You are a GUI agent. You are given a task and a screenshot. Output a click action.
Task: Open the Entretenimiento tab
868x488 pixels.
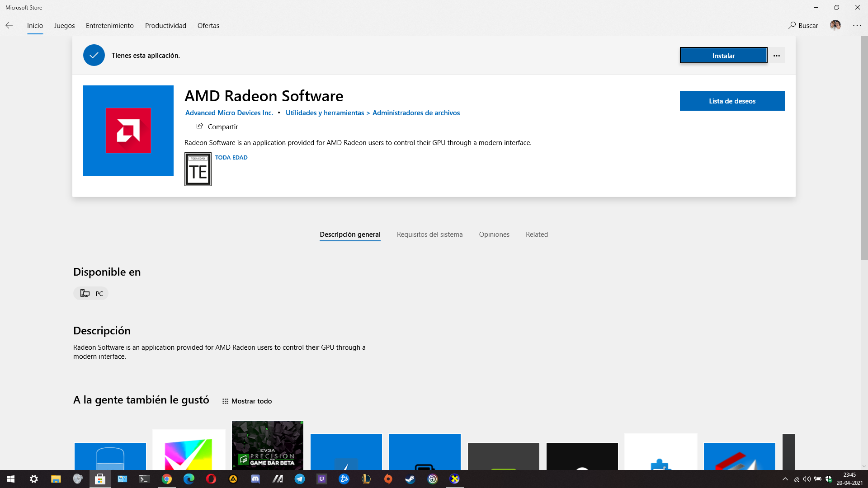(110, 26)
